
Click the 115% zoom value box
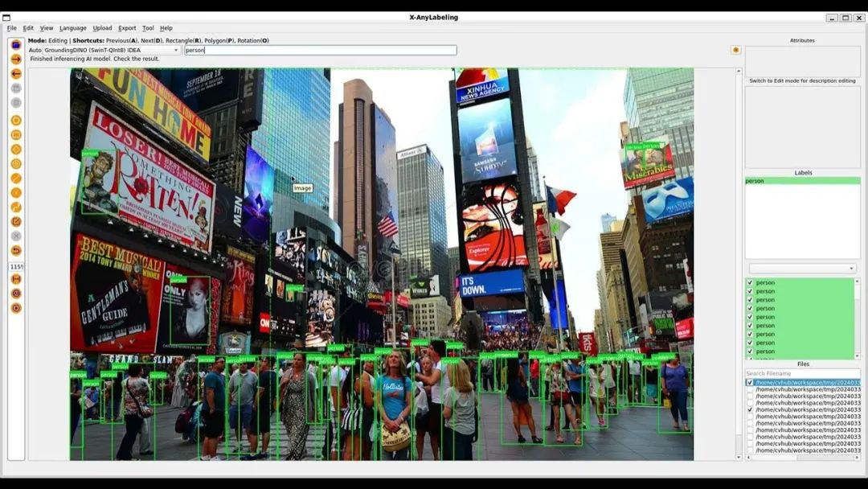16,266
